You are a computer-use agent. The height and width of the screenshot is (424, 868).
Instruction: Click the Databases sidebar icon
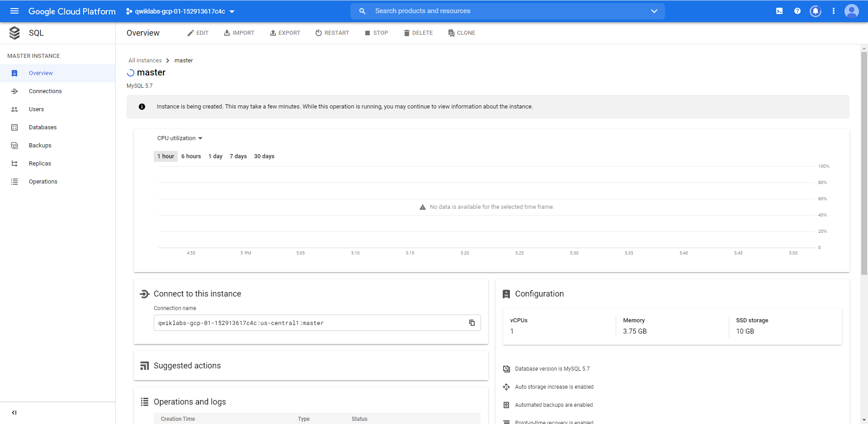point(14,127)
